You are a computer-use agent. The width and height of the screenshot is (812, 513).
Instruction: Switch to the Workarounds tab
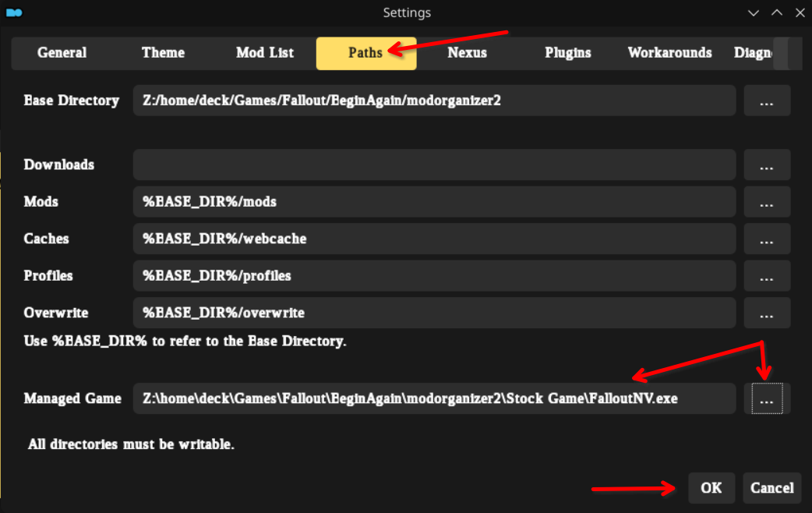[x=669, y=53]
